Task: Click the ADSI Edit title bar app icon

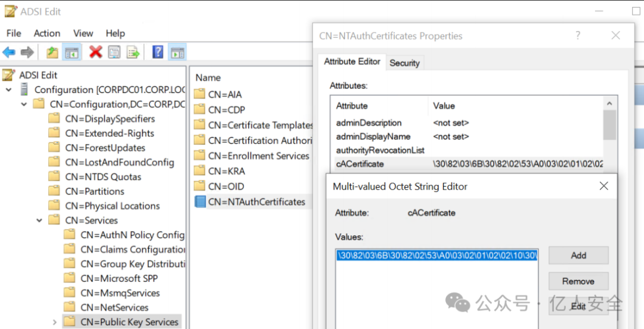Action: pos(11,11)
